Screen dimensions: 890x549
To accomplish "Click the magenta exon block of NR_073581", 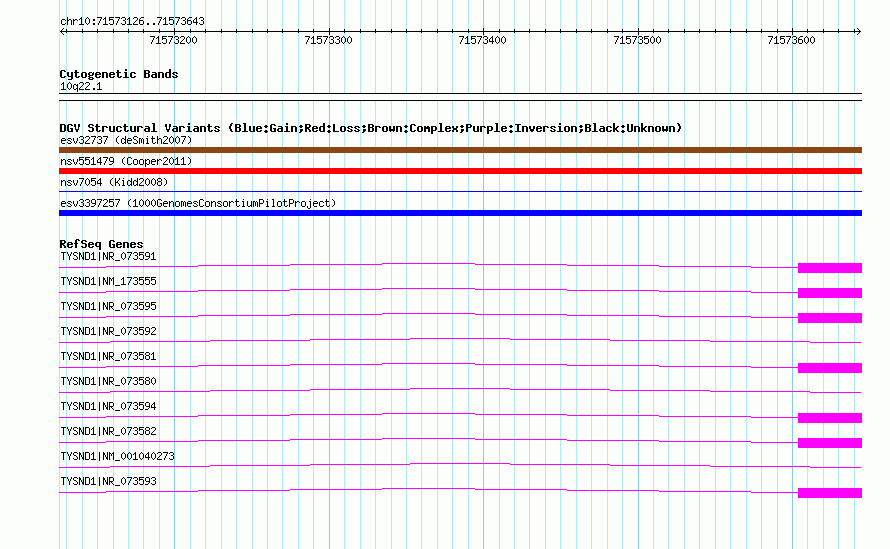I will click(830, 368).
